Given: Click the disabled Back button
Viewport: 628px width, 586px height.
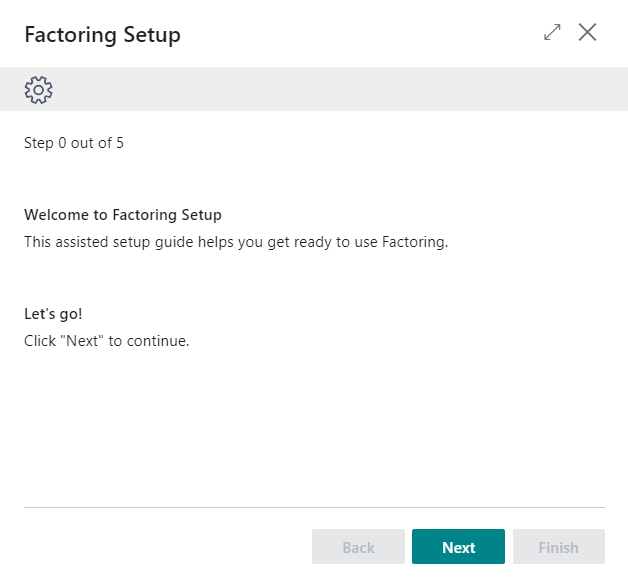Looking at the screenshot, I should [358, 547].
